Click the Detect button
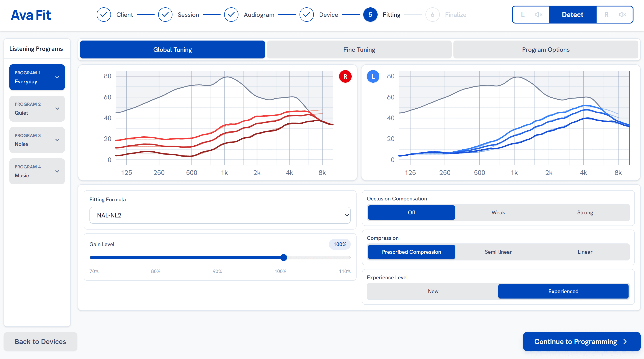The height and width of the screenshot is (359, 644). click(572, 15)
